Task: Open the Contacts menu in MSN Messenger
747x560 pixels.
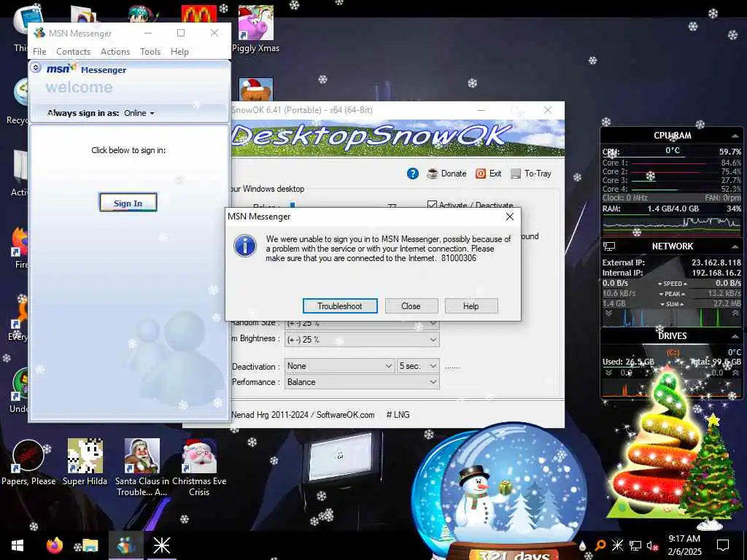Action: click(73, 52)
